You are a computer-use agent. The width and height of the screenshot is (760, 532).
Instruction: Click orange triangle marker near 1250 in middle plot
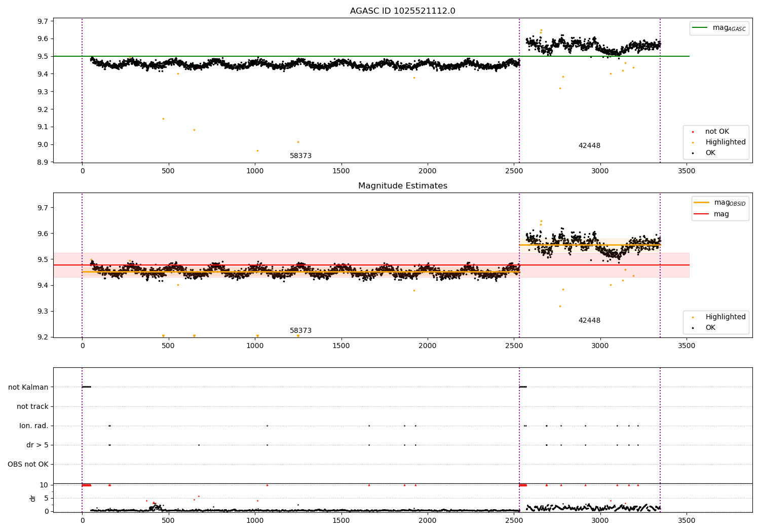[x=298, y=336]
